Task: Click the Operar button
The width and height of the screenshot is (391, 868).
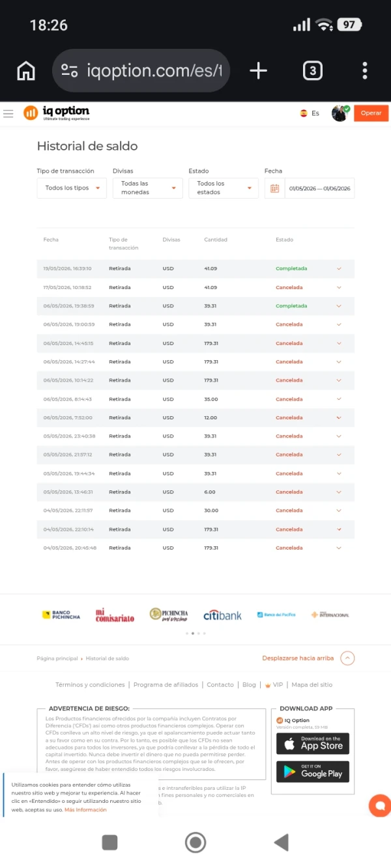Action: (x=371, y=113)
